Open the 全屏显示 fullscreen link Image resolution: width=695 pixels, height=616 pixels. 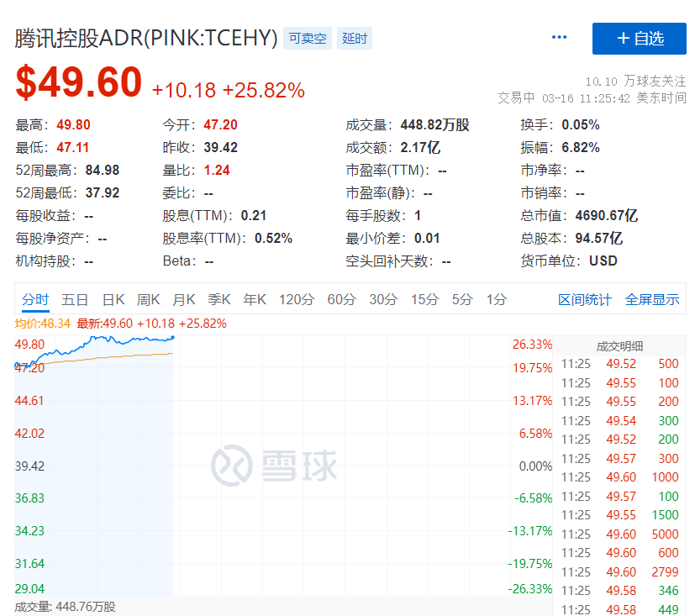tap(652, 300)
